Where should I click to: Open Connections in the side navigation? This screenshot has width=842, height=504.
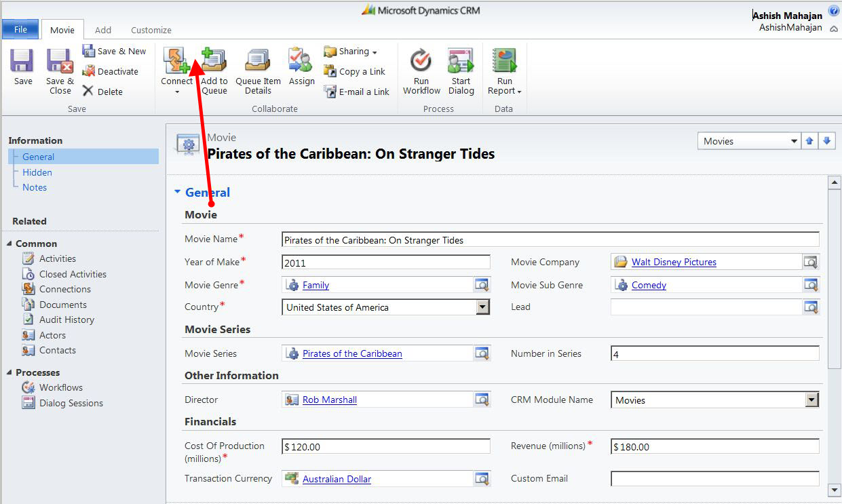click(x=64, y=289)
